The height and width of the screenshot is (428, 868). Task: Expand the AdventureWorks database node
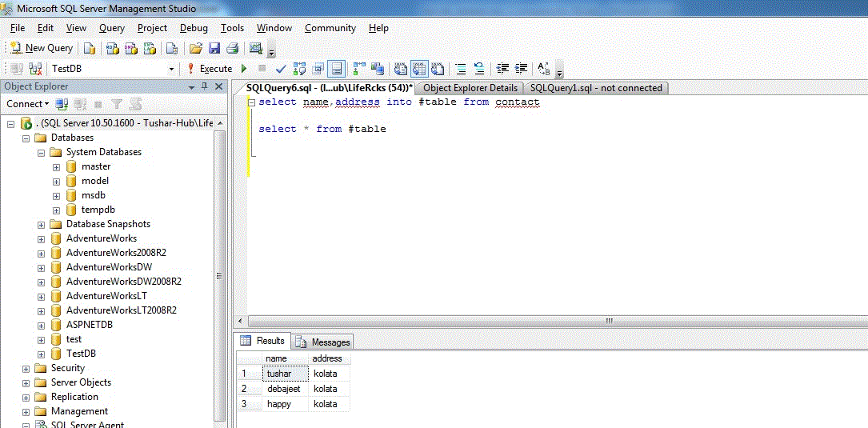(42, 238)
